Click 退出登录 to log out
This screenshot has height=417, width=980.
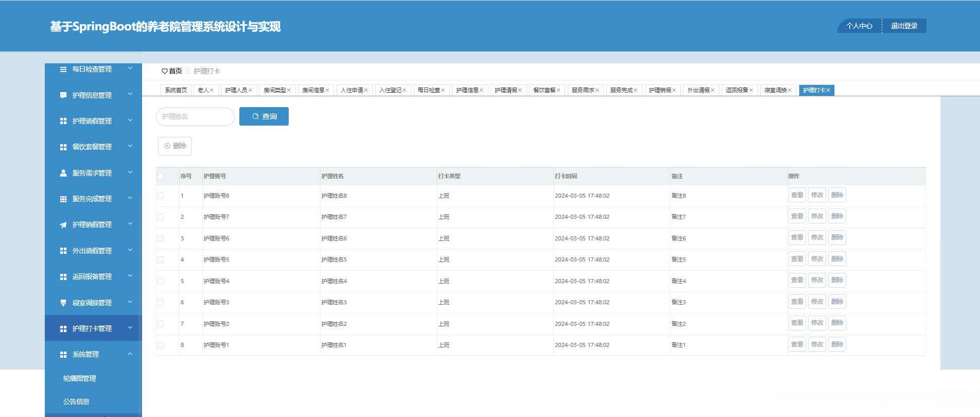(904, 26)
